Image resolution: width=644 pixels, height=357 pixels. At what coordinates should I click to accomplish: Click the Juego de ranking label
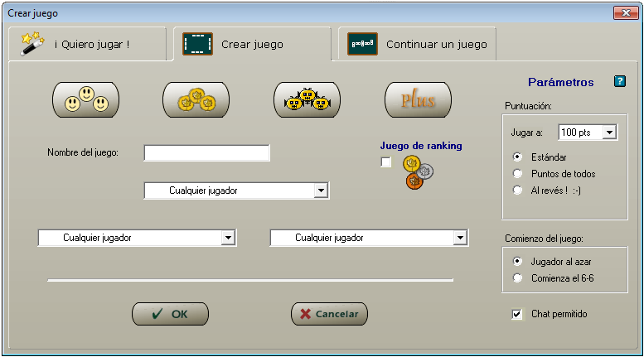pos(421,146)
